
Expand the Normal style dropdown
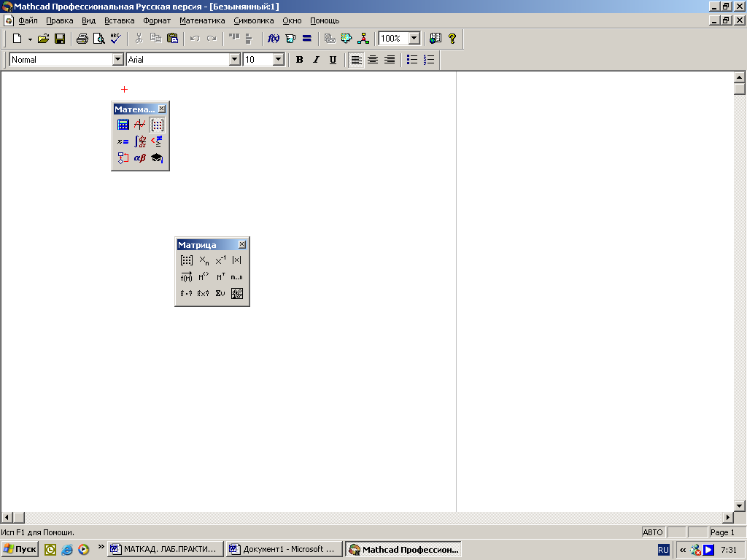pos(117,60)
